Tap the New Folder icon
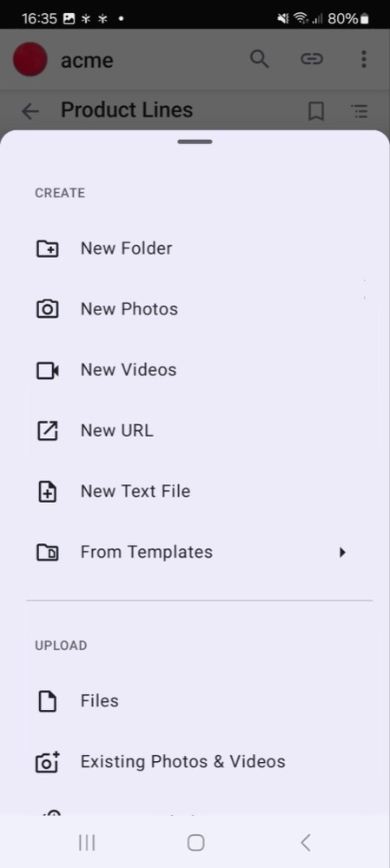390x868 pixels. pyautogui.click(x=47, y=248)
